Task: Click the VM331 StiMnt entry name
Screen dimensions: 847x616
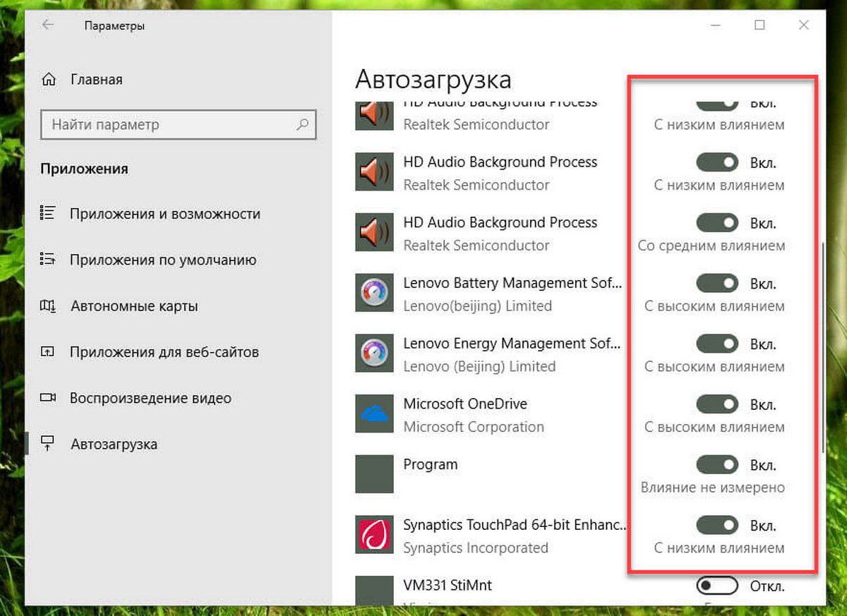Action: coord(447,585)
